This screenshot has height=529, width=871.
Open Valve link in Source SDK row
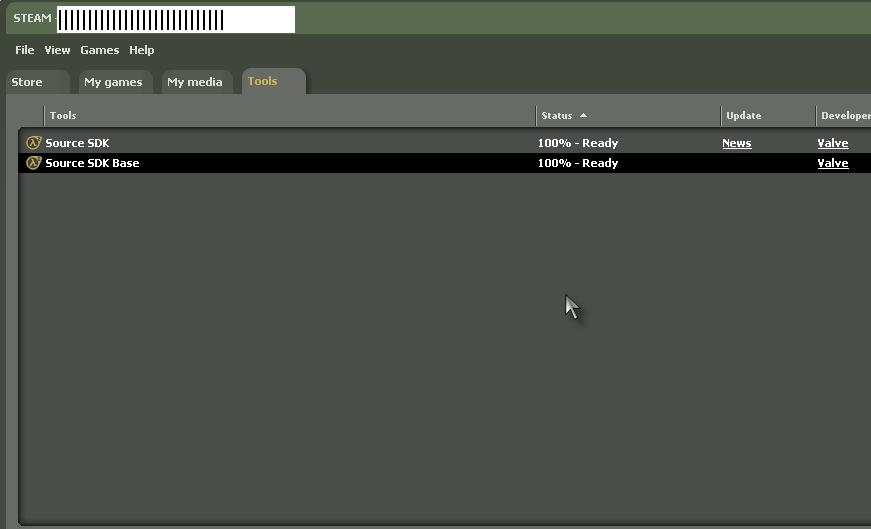tap(833, 143)
